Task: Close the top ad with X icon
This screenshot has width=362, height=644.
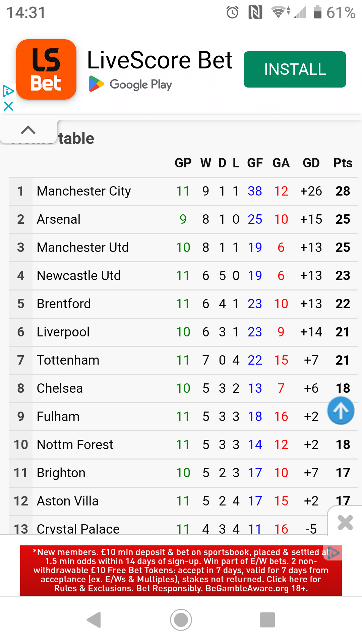Action: pyautogui.click(x=8, y=106)
